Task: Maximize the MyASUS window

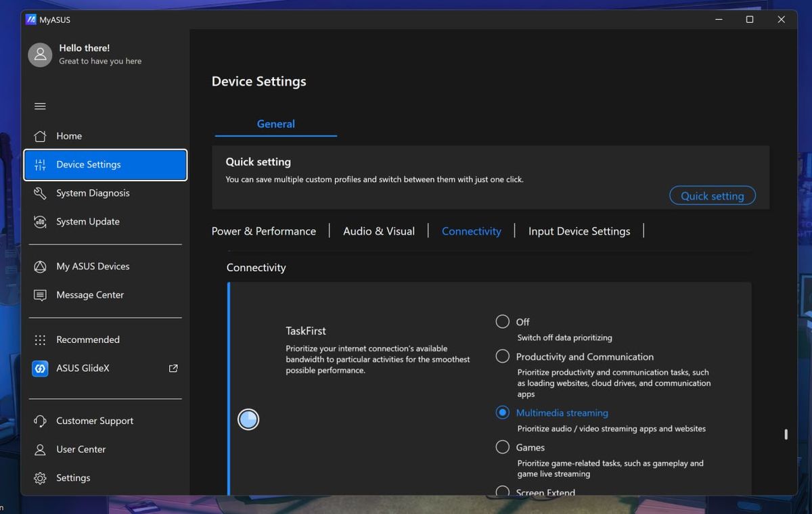Action: (750, 20)
